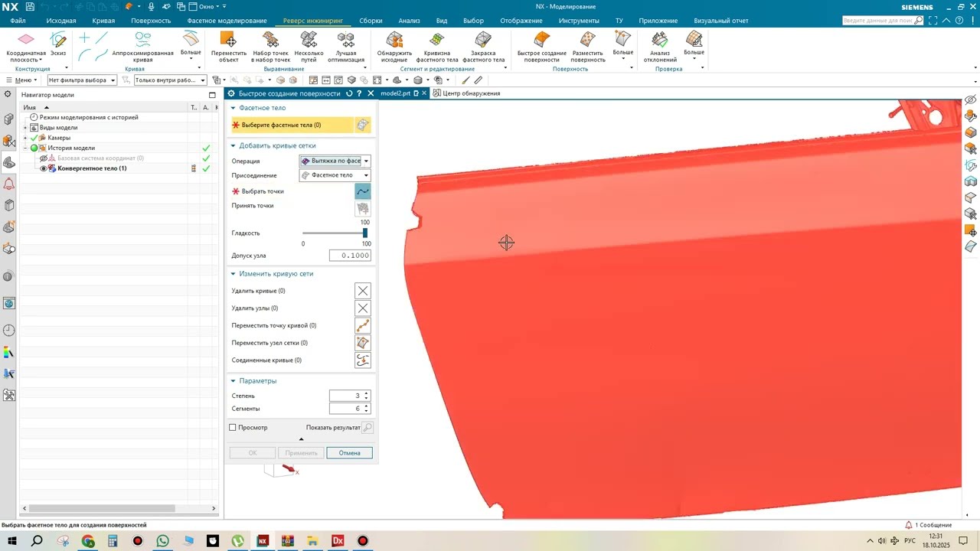Collapse the Параметры section
The image size is (980, 551).
click(233, 380)
